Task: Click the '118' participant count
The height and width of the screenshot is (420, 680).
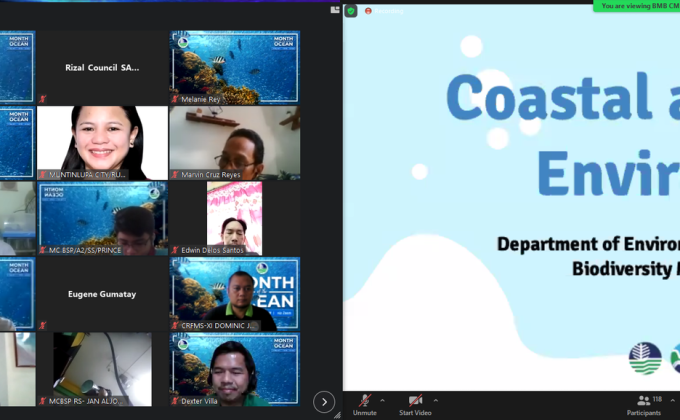Action: pos(657,399)
